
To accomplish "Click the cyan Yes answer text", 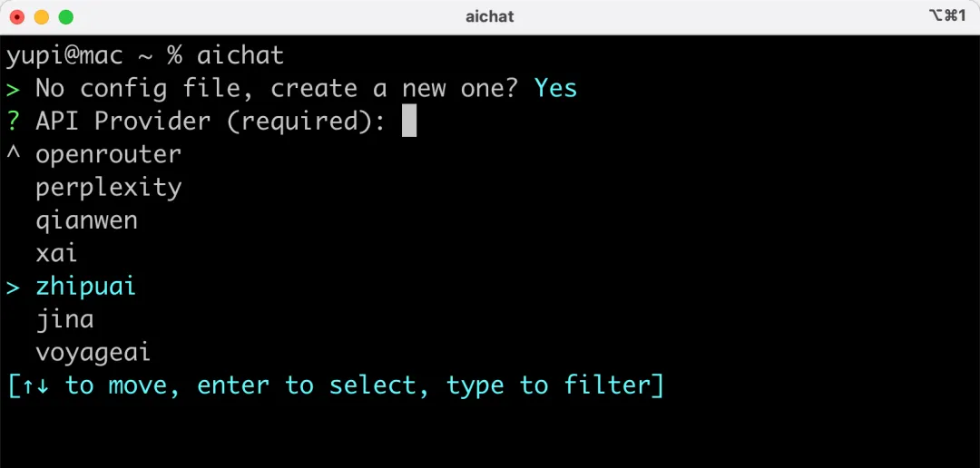I will point(555,88).
